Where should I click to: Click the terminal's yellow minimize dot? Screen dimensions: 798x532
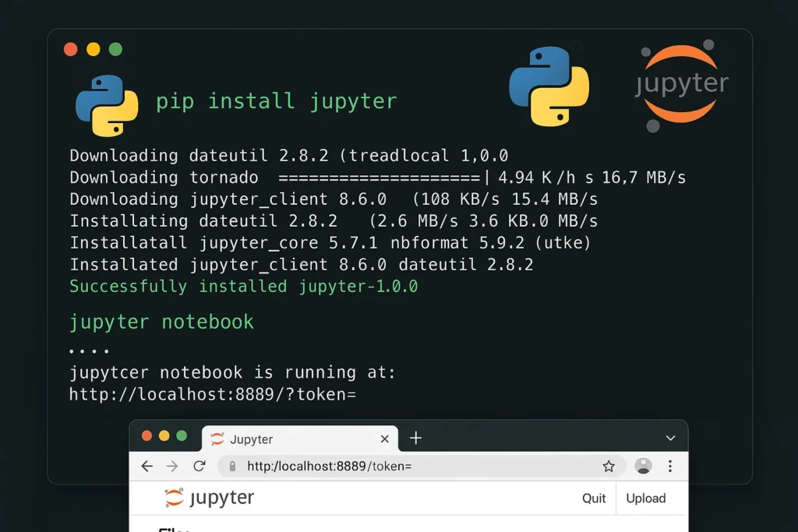pyautogui.click(x=94, y=49)
